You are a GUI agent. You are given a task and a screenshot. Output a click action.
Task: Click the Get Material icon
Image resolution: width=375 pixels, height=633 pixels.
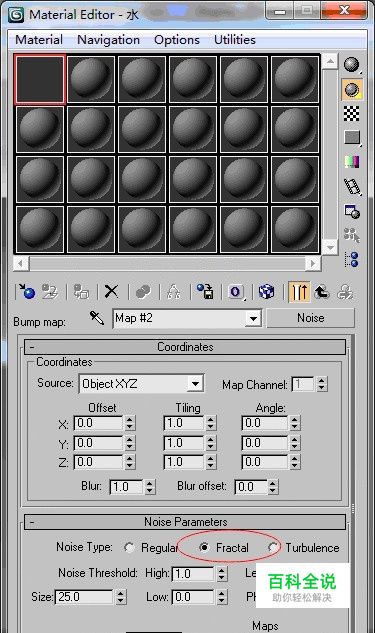tap(27, 291)
